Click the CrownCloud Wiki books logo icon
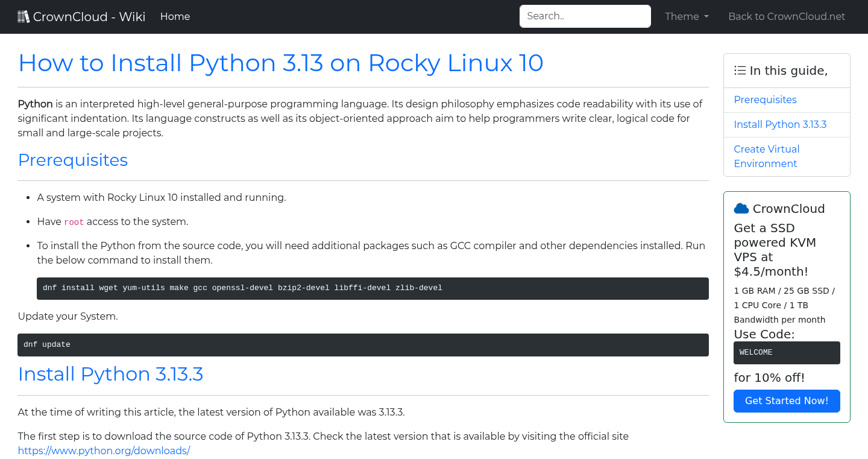Viewport: 868px width, 459px height. click(24, 17)
